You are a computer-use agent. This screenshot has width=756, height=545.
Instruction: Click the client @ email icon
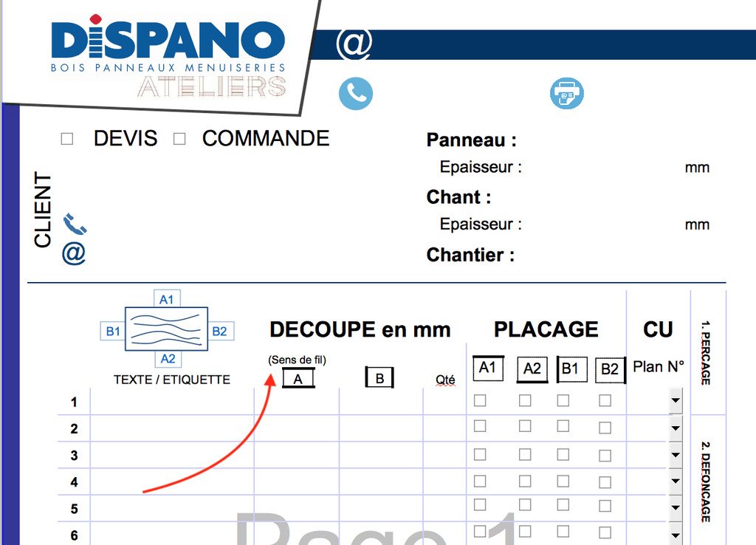74,253
